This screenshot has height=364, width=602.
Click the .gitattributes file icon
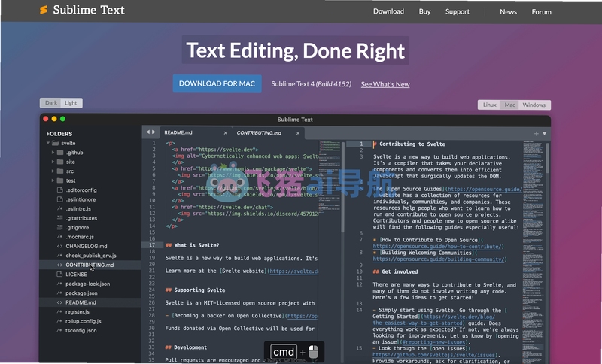point(60,218)
